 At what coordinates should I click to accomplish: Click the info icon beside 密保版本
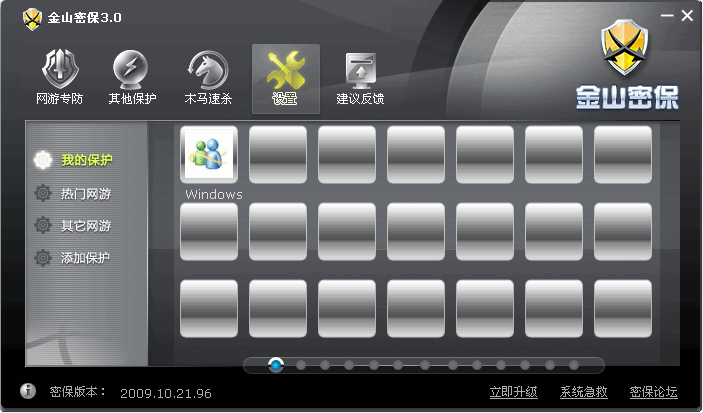28,391
